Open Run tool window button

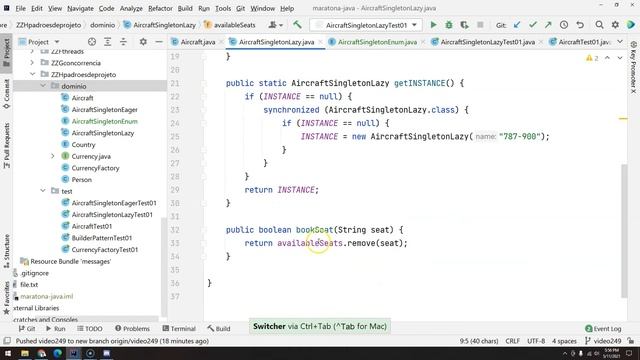pyautogui.click(x=56, y=329)
